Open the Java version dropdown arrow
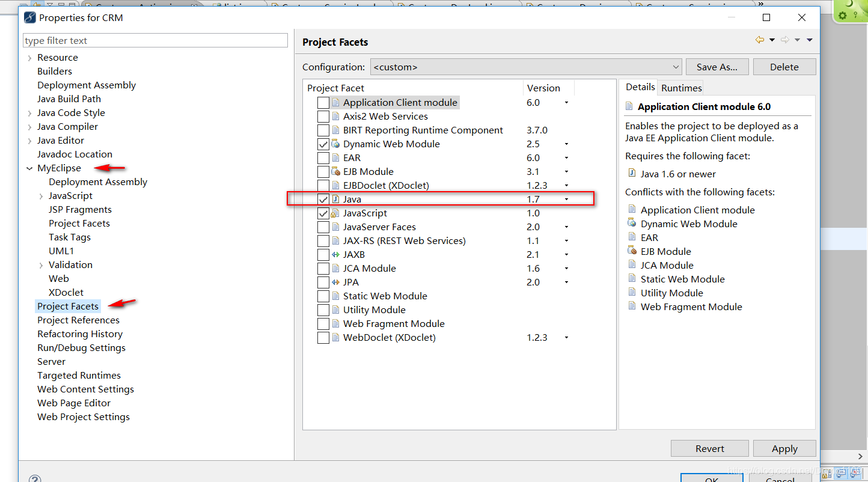Image resolution: width=868 pixels, height=482 pixels. pos(566,200)
